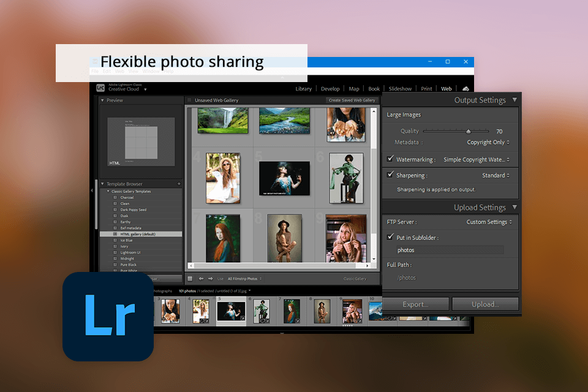588x392 pixels.
Task: Open the Metadata Copyright Only dropdown
Action: (488, 142)
